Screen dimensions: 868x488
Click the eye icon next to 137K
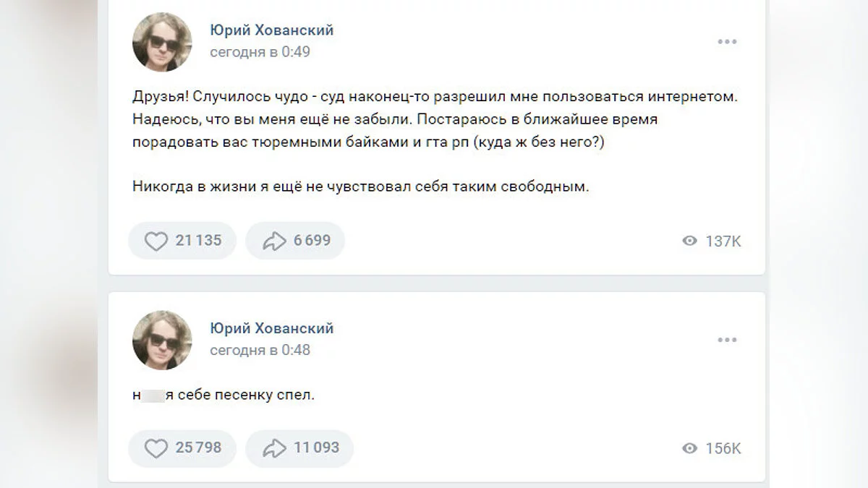tap(690, 241)
